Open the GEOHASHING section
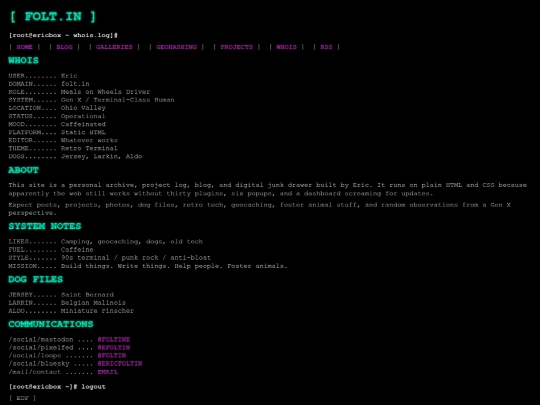 [176, 47]
